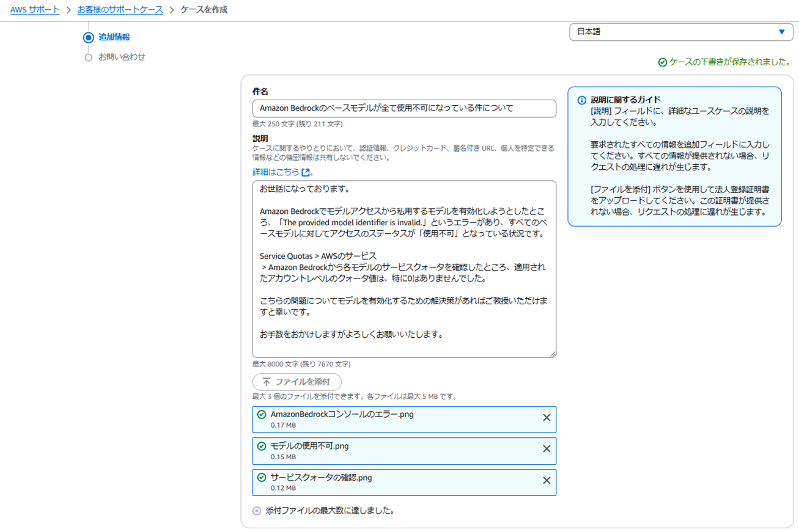Click the 添付ファイルの最大数に達しました message
The image size is (799, 532).
(x=330, y=511)
